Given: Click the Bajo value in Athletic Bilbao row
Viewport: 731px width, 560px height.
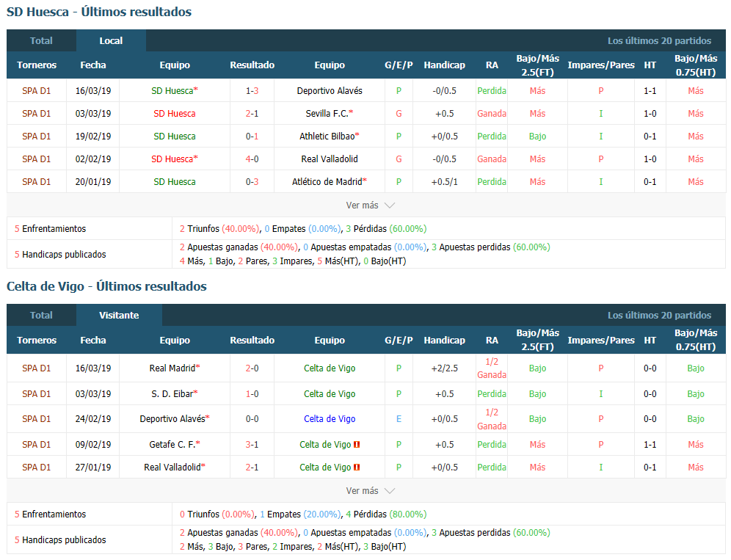Looking at the screenshot, I should tap(537, 137).
